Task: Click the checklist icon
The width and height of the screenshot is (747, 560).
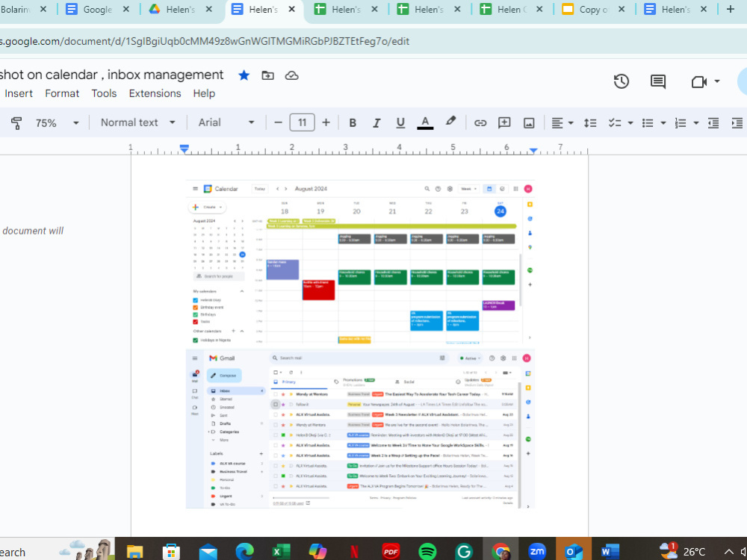Action: click(615, 123)
